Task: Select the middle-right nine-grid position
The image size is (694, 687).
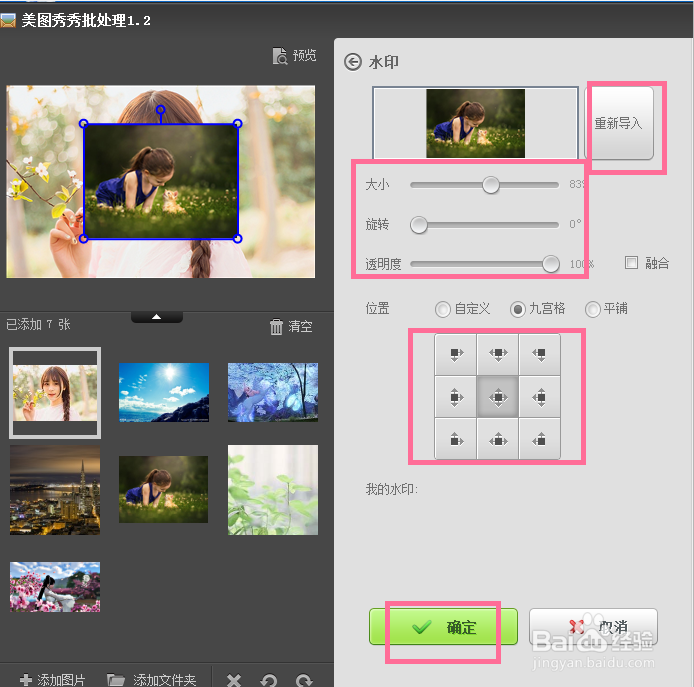Action: pyautogui.click(x=540, y=397)
